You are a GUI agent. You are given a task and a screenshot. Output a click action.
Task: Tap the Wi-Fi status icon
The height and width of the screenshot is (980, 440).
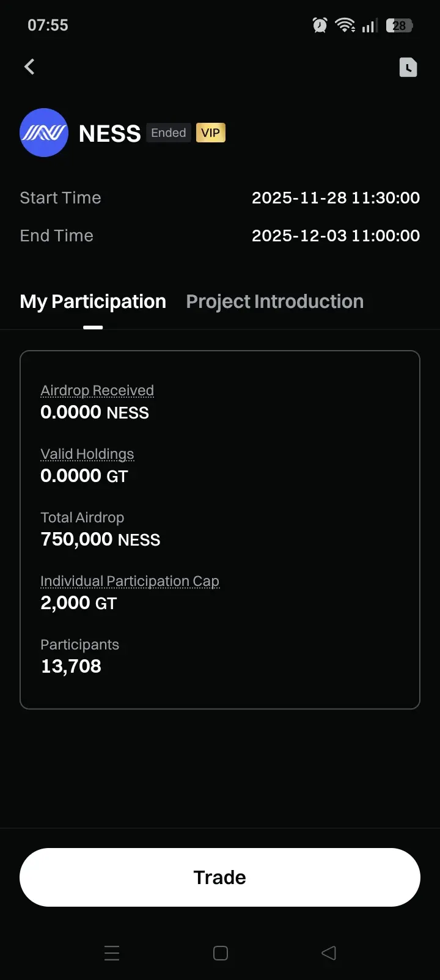point(345,25)
